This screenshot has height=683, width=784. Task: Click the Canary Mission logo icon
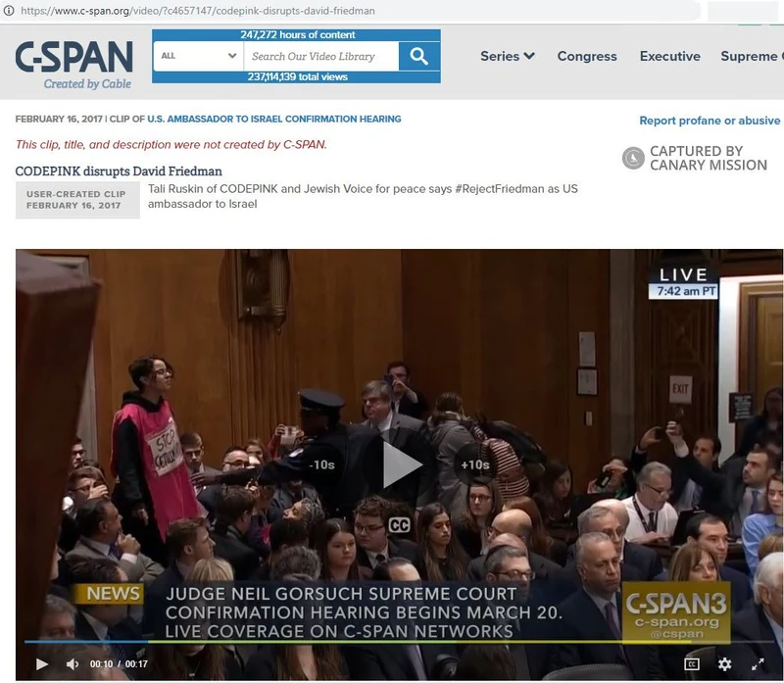[633, 158]
